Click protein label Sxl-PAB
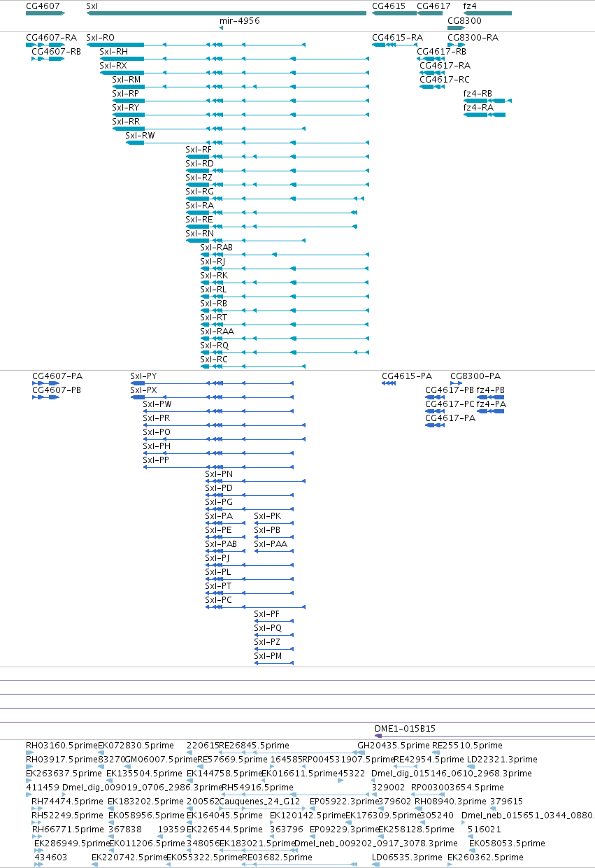Viewport: 595px width, 868px height. pyautogui.click(x=221, y=544)
